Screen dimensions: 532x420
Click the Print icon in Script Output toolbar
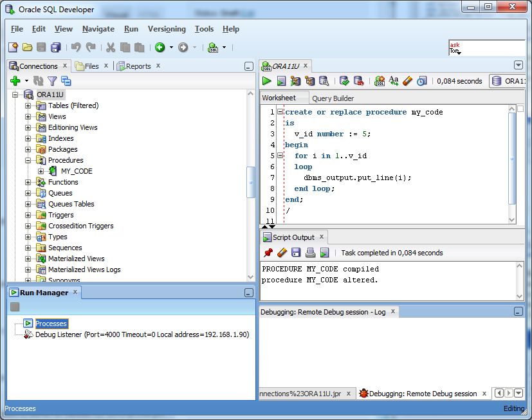[x=310, y=252]
